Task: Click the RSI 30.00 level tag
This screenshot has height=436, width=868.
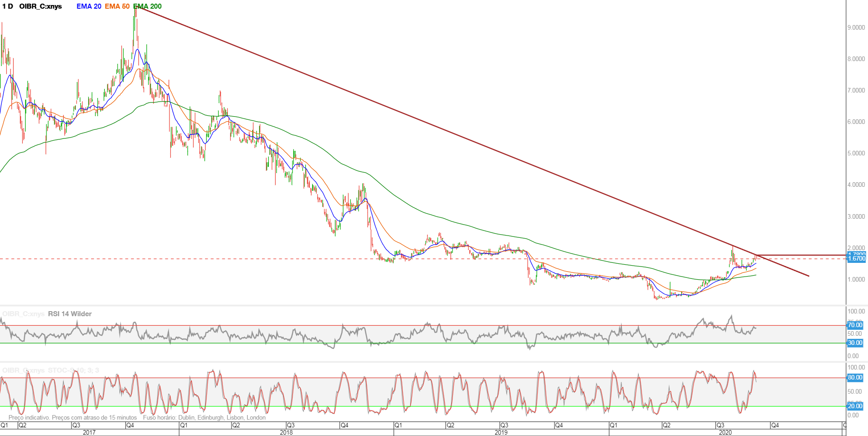Action: click(855, 343)
